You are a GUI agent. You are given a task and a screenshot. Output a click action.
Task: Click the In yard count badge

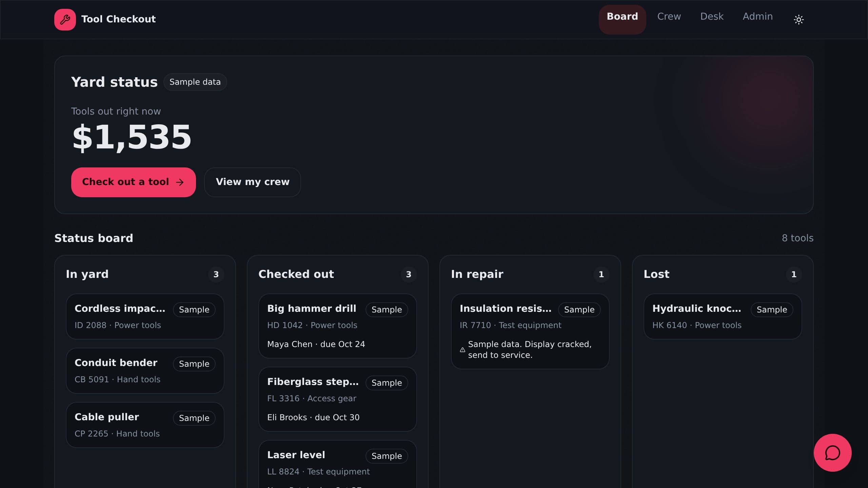tap(216, 274)
